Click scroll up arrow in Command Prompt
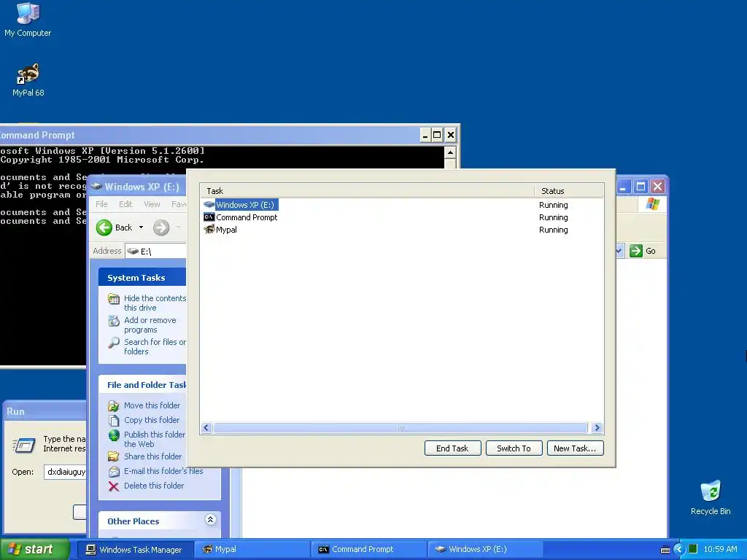 pos(450,152)
